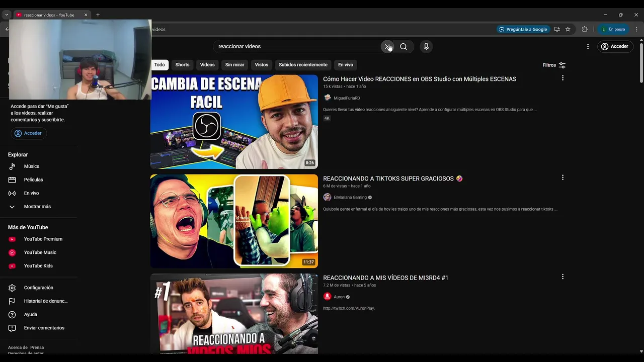This screenshot has height=362, width=644.
Task: Clear the search box with the X icon
Action: [x=387, y=46]
